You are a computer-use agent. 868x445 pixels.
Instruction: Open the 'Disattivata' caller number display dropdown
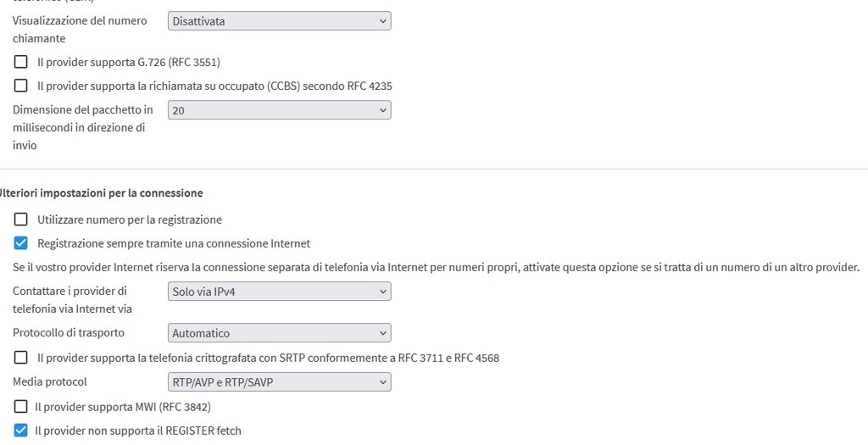click(280, 21)
